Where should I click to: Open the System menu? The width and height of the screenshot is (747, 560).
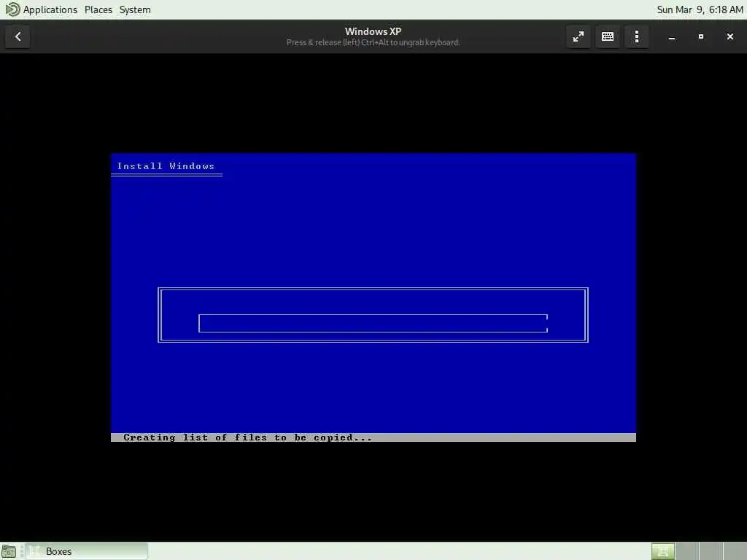135,9
